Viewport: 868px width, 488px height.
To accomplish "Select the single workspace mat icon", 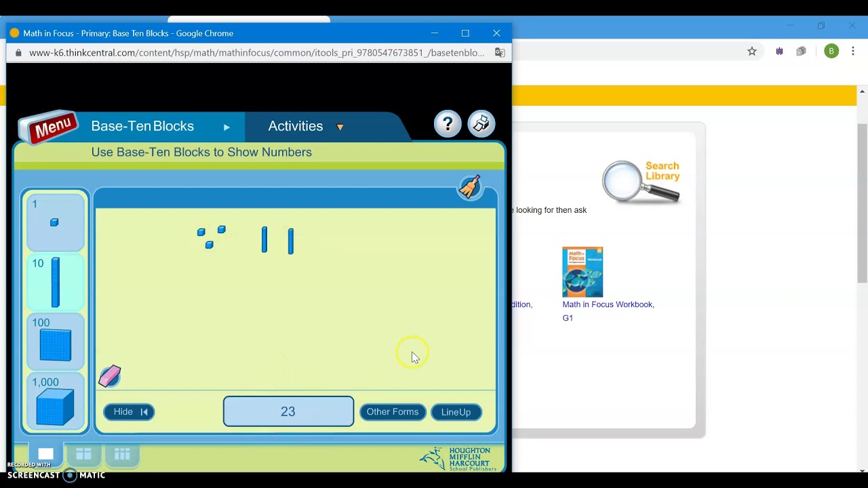I will coord(45,454).
